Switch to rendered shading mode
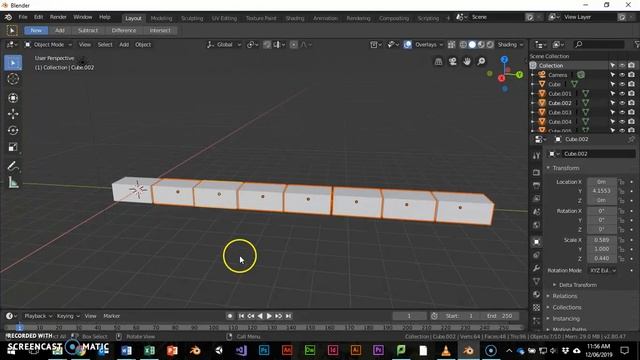640x360 pixels. click(x=490, y=44)
